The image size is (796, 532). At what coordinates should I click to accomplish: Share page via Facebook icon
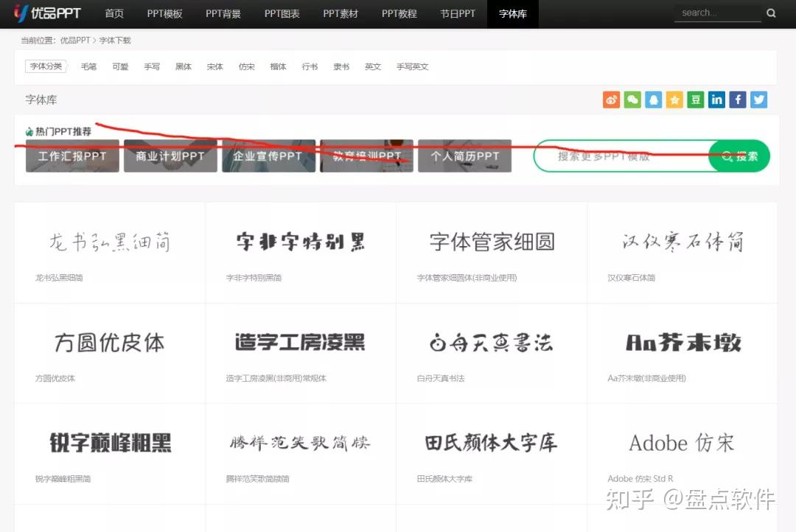pos(738,99)
